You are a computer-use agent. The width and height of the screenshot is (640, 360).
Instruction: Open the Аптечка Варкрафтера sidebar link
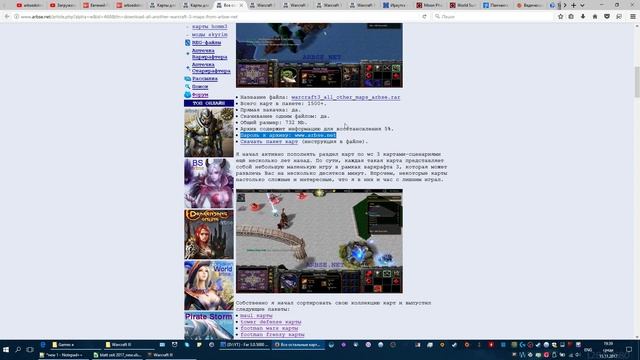(x=209, y=54)
